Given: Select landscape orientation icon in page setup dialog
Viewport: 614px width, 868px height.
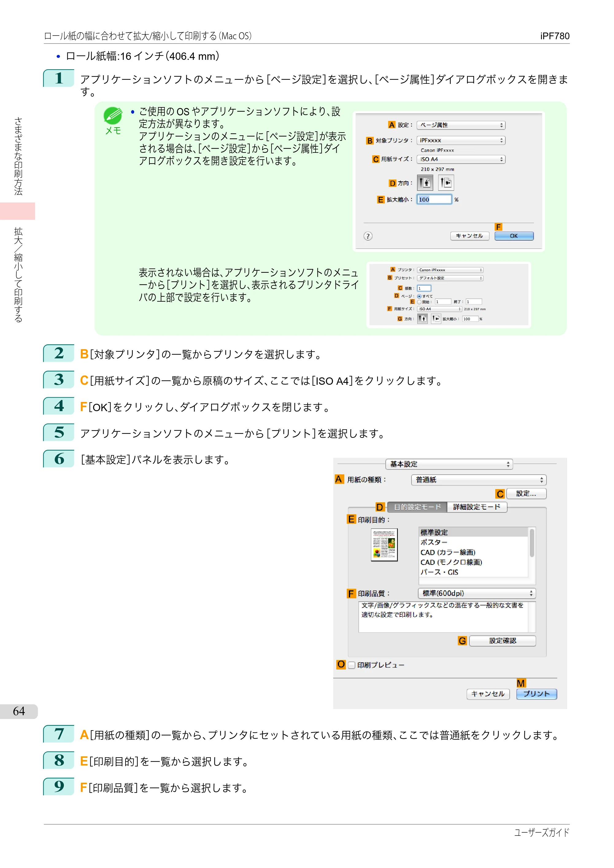Looking at the screenshot, I should point(446,183).
